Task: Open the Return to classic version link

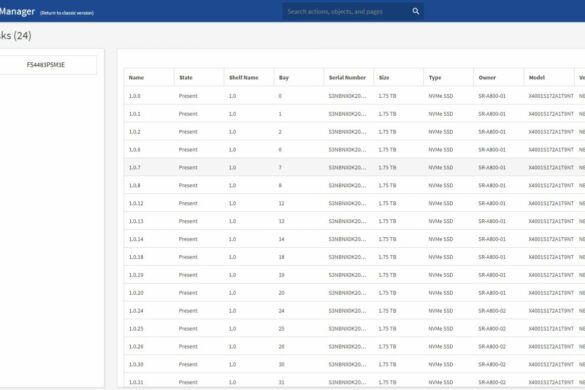Action: (67, 13)
